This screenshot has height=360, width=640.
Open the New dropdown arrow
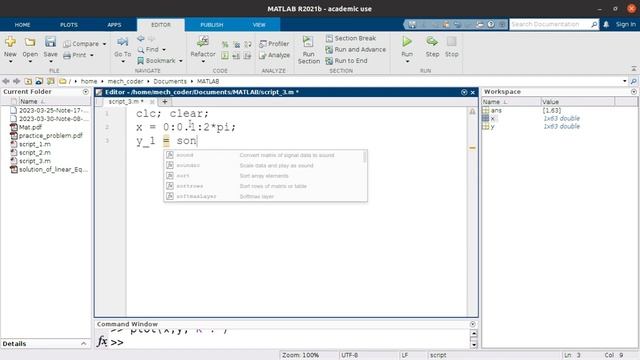10,62
